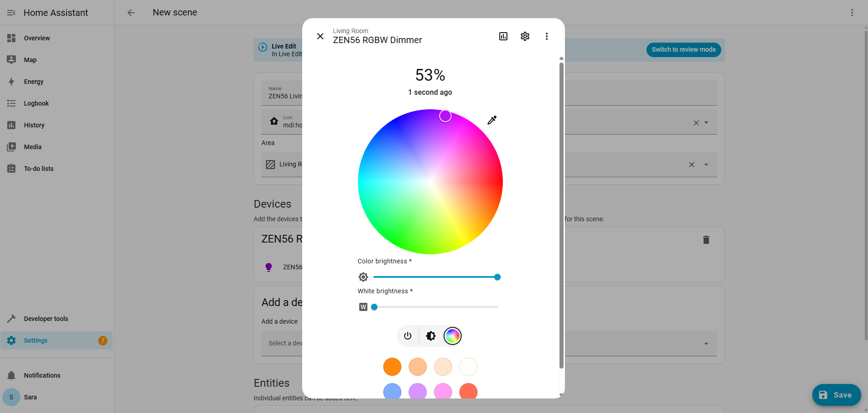Save the scene

click(836, 395)
